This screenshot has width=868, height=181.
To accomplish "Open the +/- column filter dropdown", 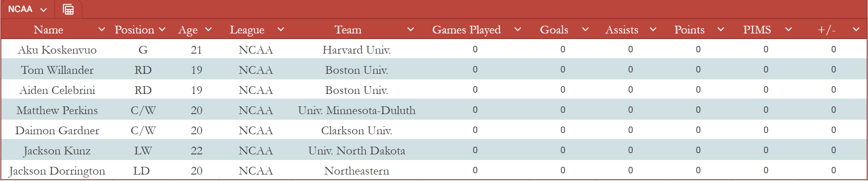I will (856, 30).
